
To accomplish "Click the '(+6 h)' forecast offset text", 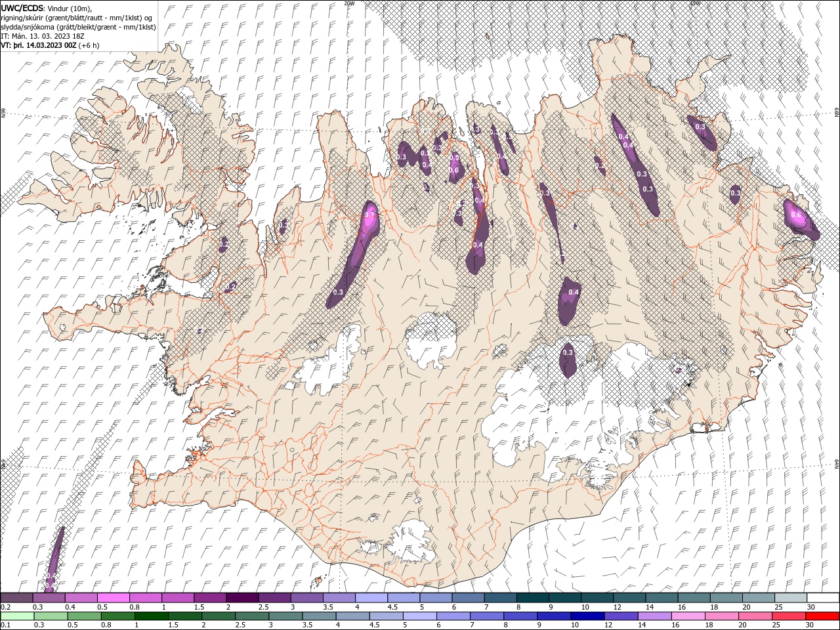I will click(x=89, y=45).
